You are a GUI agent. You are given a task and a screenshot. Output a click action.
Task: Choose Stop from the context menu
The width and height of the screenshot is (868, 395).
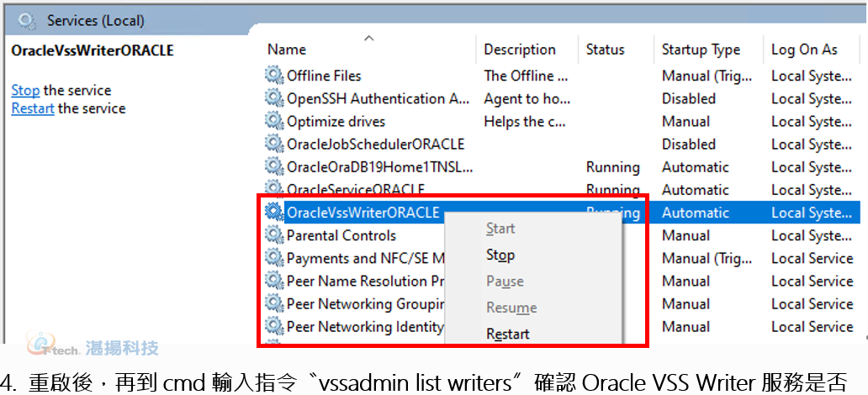[x=500, y=255]
